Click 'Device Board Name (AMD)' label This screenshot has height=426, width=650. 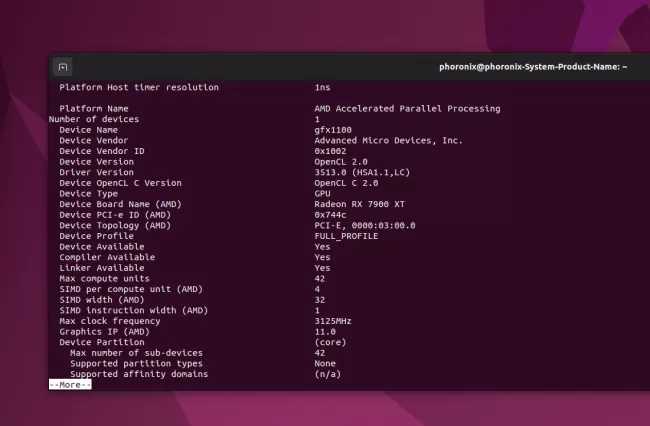[120, 204]
